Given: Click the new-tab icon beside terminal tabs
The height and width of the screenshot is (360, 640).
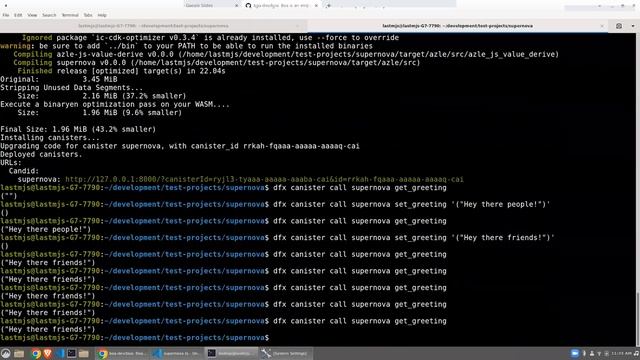Looking at the screenshot, I should [619, 26].
